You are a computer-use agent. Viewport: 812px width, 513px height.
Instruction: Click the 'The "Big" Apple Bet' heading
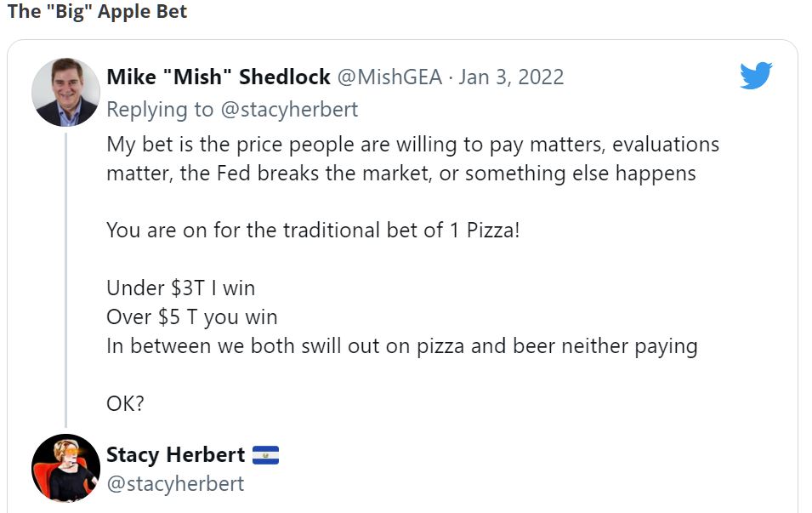[x=97, y=12]
